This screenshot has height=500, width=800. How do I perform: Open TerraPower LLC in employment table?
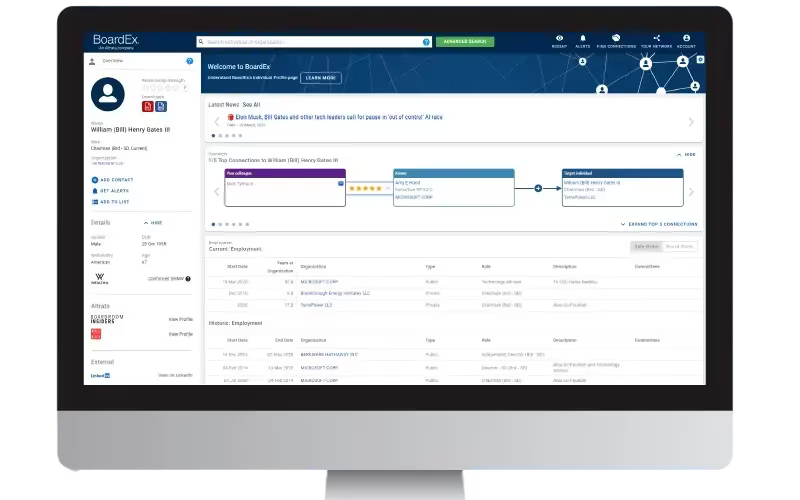pos(316,305)
